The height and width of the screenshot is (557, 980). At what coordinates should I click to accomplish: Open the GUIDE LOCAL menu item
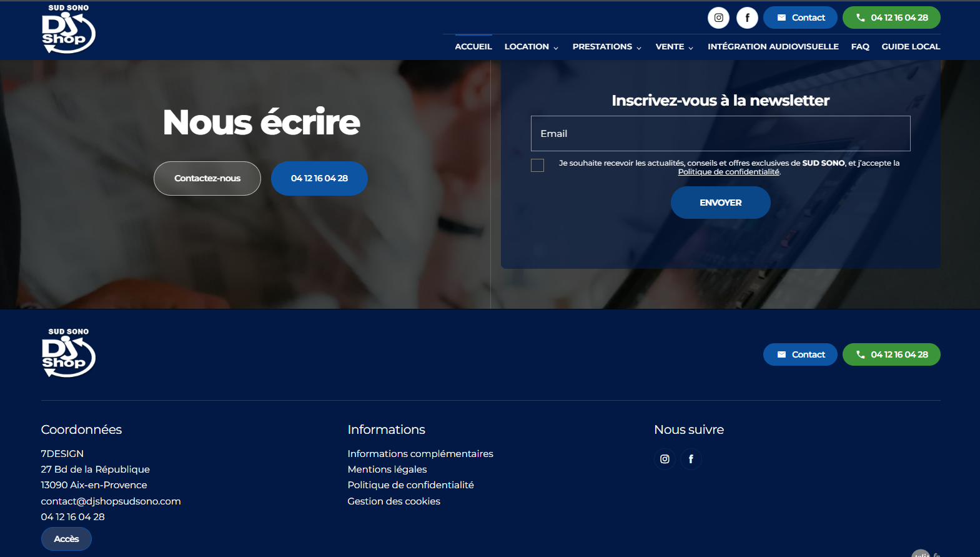911,47
